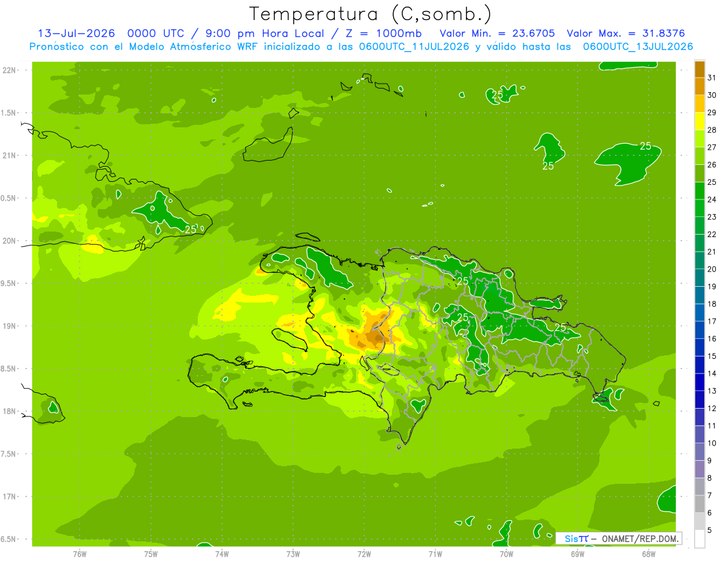Click the "19N" latitude axis label
The width and height of the screenshot is (728, 562).
click(9, 326)
